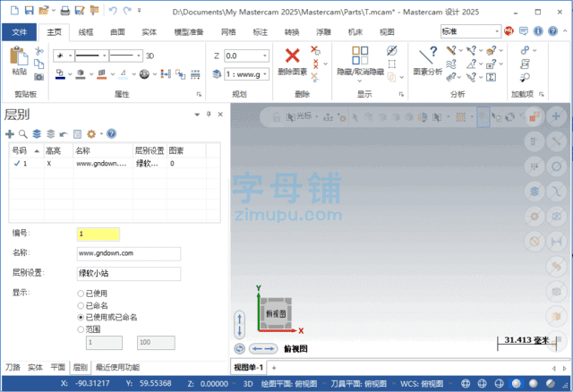Click the 名称 field with www.gndown.com
Screen dimensions: 573x392
pyautogui.click(x=129, y=253)
